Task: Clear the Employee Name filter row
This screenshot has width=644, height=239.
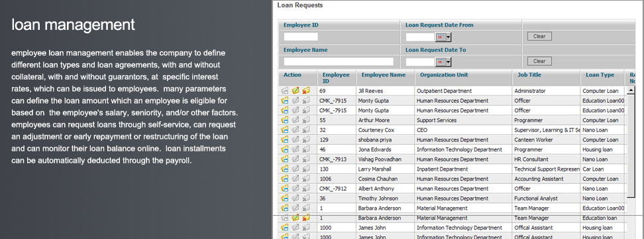Action: (x=539, y=61)
